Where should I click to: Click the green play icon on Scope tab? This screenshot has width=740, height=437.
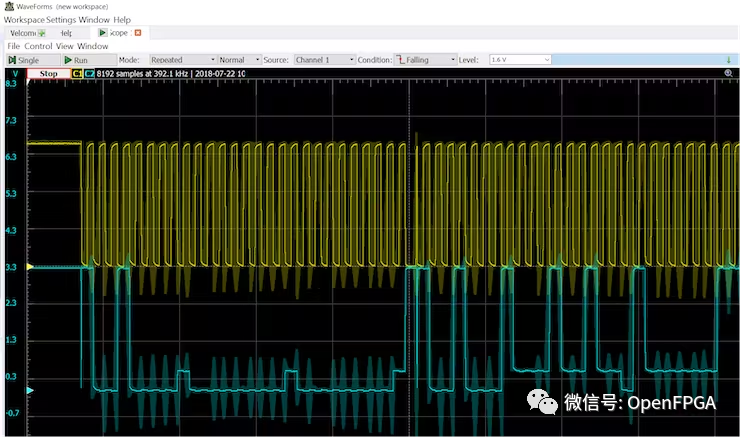(103, 33)
